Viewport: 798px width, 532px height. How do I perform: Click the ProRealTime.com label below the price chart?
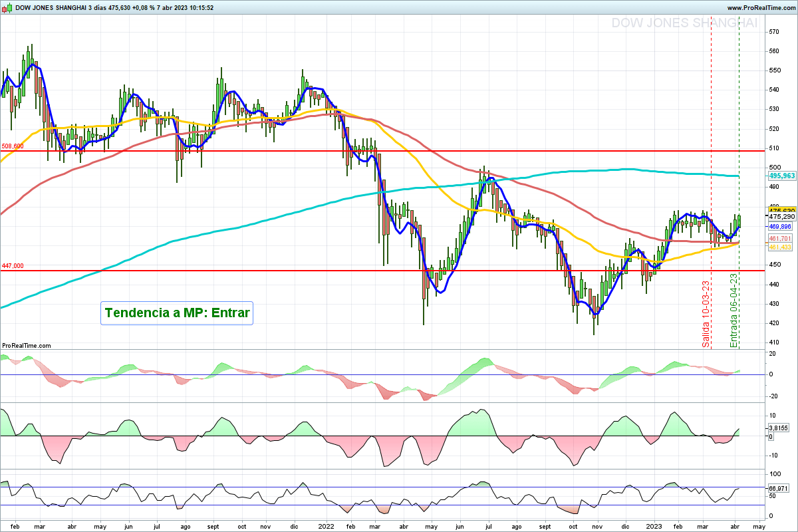click(27, 346)
